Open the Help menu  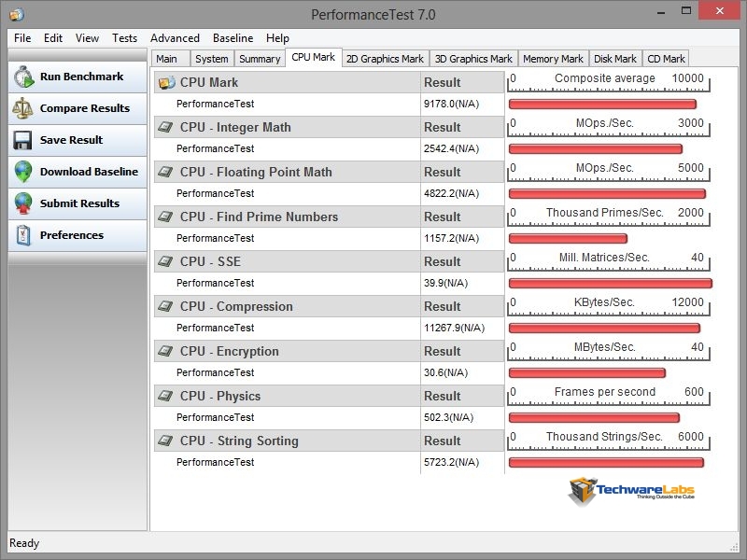click(277, 38)
